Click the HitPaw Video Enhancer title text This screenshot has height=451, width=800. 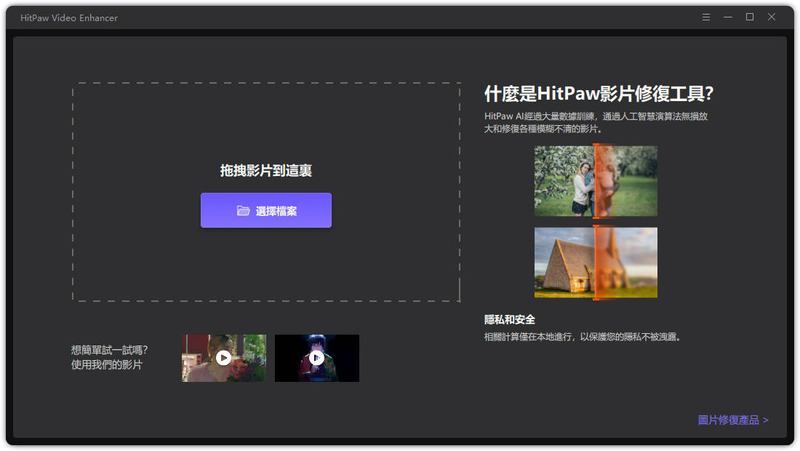click(x=69, y=18)
